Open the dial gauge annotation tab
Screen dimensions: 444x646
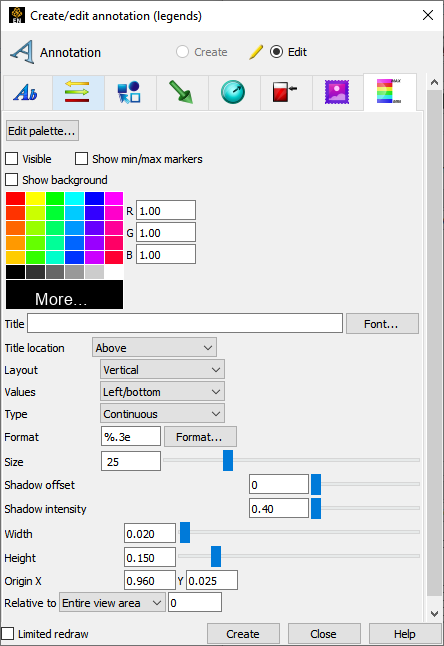(234, 92)
